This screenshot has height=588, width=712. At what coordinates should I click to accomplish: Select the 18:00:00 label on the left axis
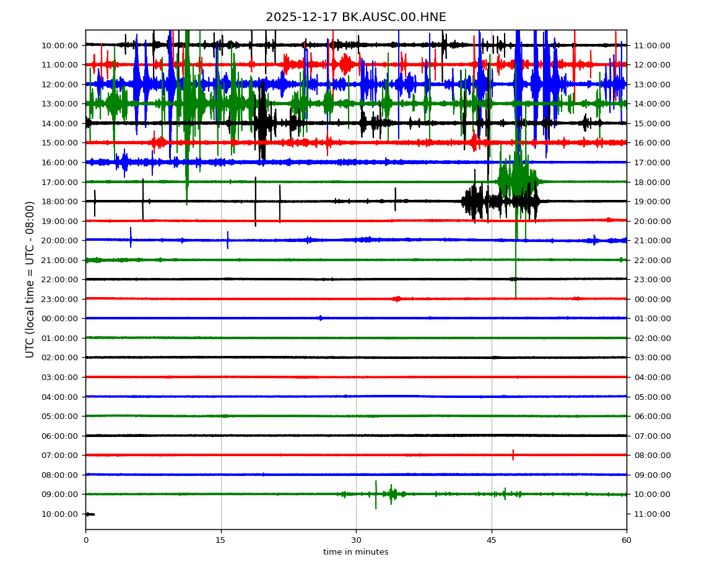[x=59, y=201]
